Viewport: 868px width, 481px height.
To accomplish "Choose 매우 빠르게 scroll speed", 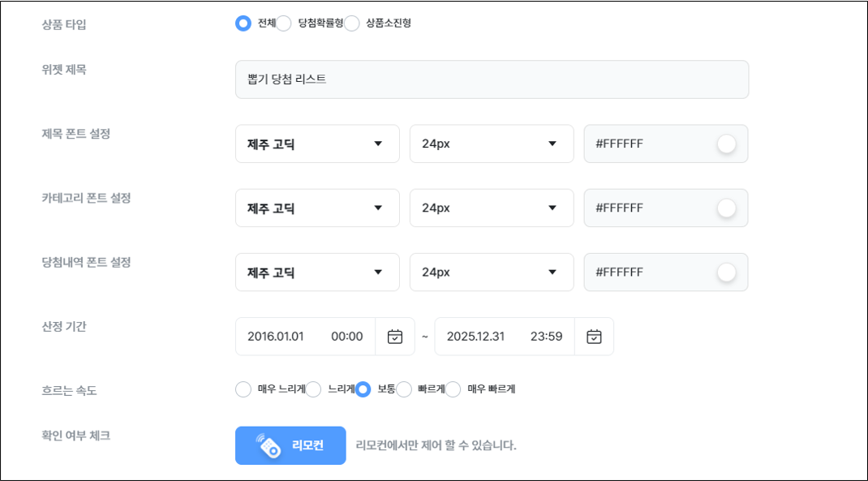I will [453, 389].
